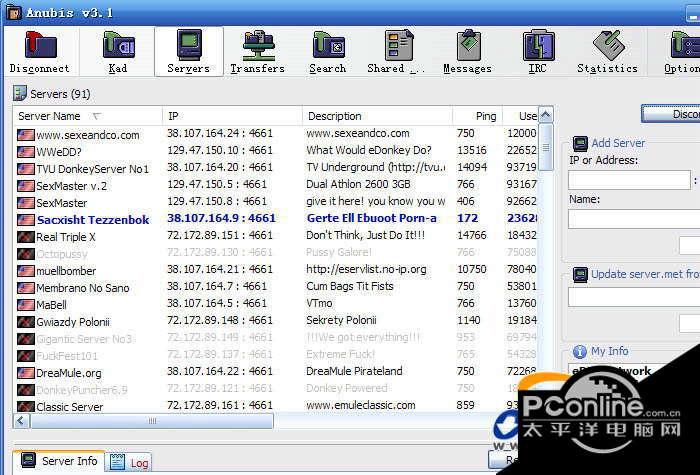Click the server list scroll-up arrow
This screenshot has height=475, width=700.
546,115
